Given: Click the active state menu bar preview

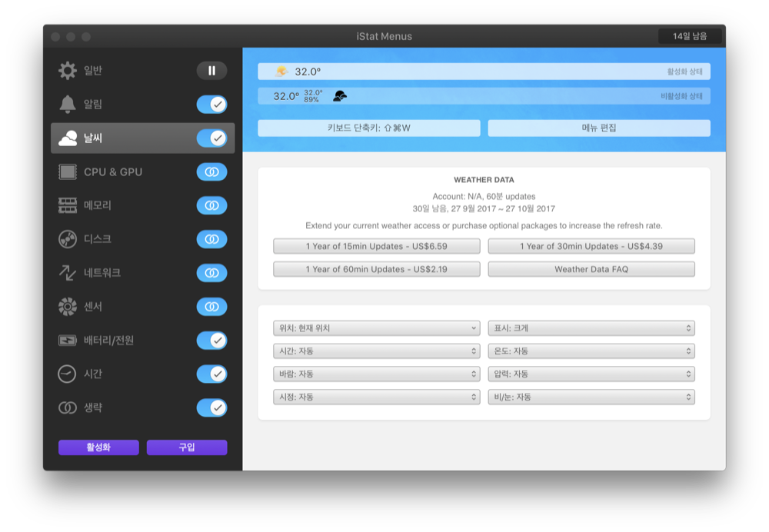Looking at the screenshot, I should click(x=484, y=71).
